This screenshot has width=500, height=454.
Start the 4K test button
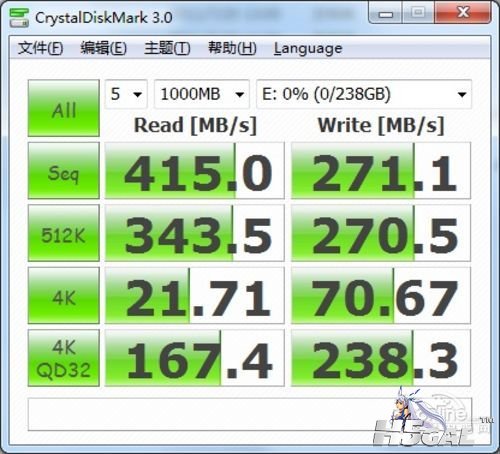click(64, 295)
